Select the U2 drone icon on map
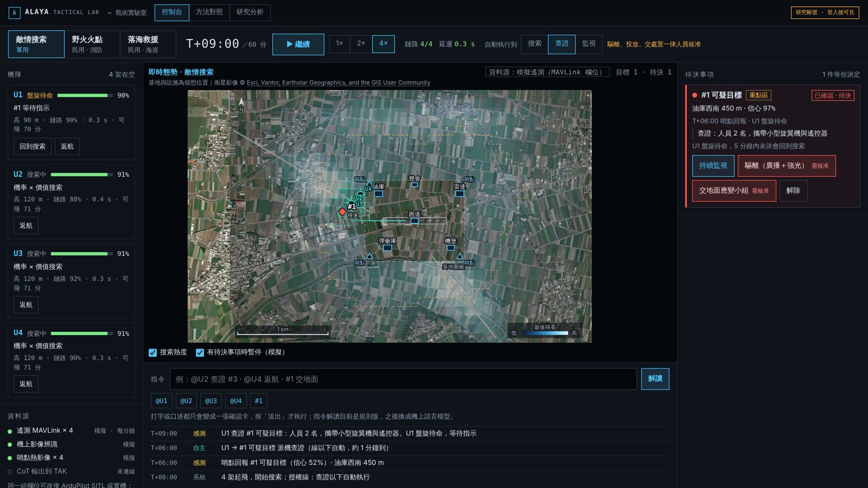 point(360,193)
